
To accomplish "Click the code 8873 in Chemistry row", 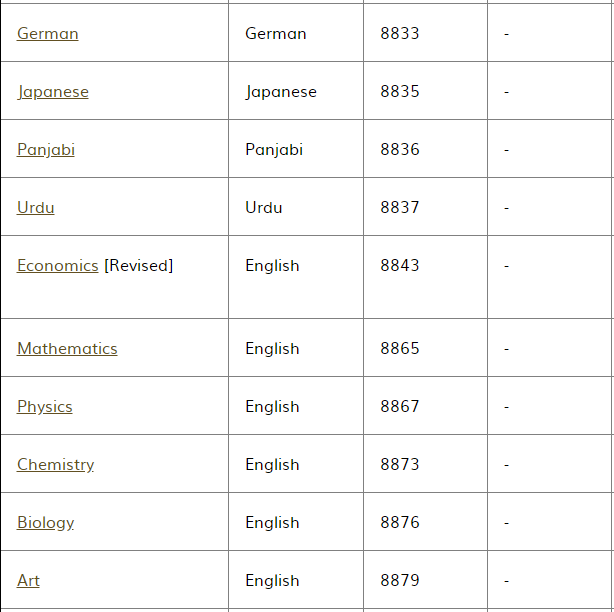I will tap(400, 464).
